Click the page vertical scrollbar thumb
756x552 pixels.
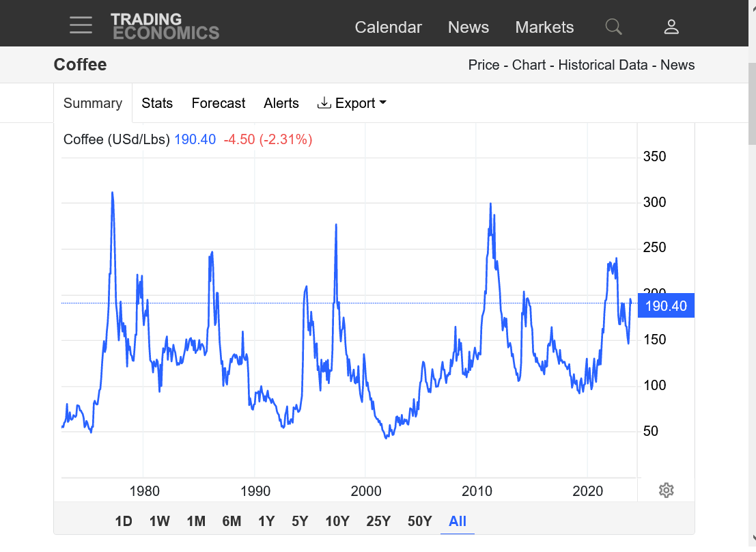pos(752,102)
